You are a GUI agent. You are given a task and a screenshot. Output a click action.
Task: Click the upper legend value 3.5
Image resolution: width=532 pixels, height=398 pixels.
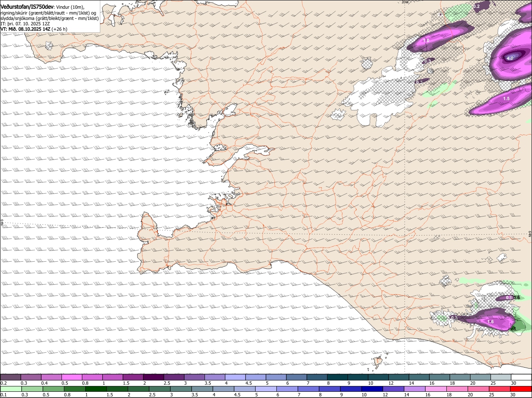(x=208, y=383)
